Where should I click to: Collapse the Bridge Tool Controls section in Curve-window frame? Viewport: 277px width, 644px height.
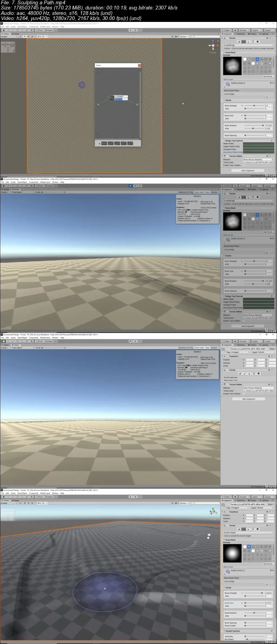point(224,141)
